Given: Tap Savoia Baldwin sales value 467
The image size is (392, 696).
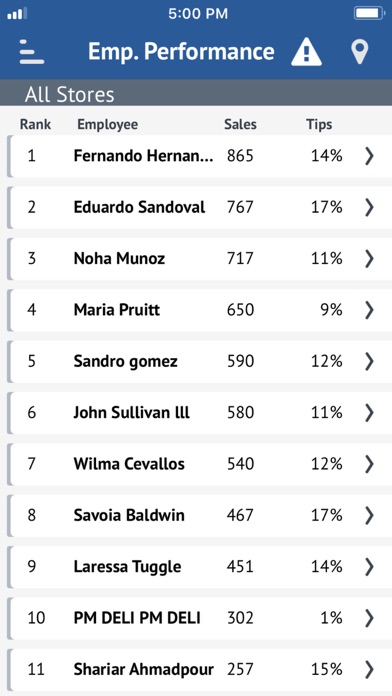Looking at the screenshot, I should pyautogui.click(x=240, y=515).
